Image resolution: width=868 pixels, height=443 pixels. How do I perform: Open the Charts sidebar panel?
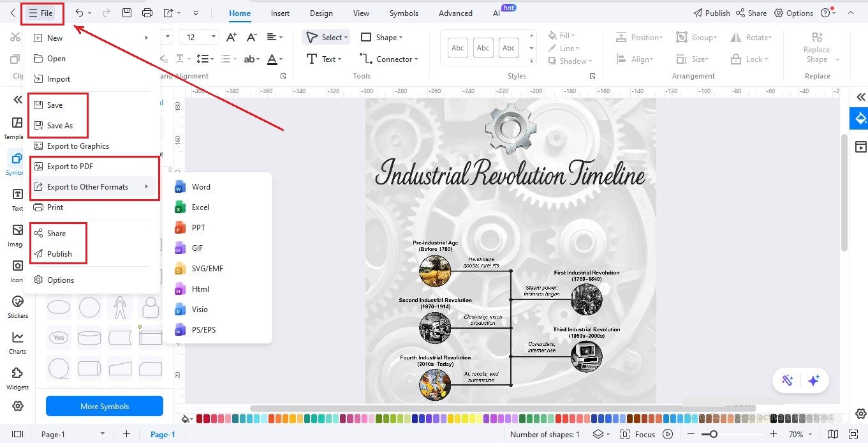(18, 342)
